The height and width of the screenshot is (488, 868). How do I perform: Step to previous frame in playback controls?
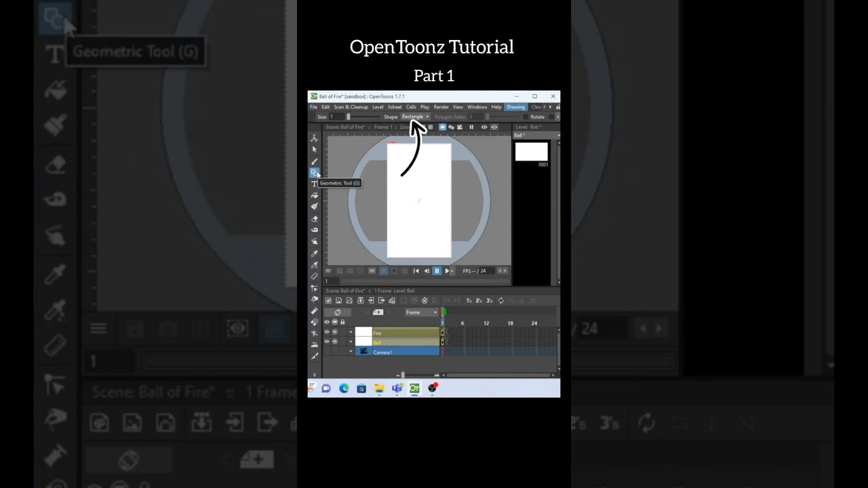(427, 270)
